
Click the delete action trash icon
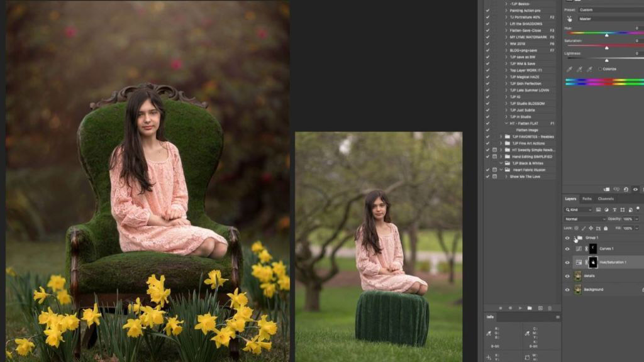pos(550,308)
